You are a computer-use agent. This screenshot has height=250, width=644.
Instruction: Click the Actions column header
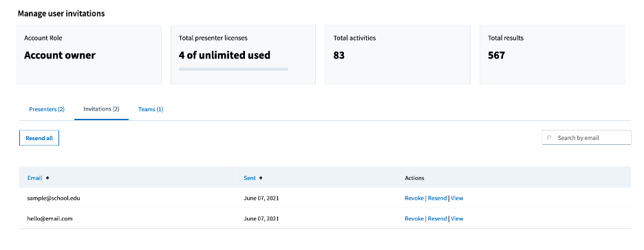pos(414,178)
